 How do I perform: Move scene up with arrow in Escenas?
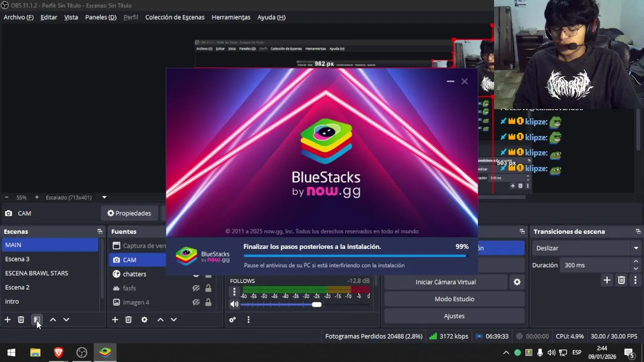coord(53,320)
